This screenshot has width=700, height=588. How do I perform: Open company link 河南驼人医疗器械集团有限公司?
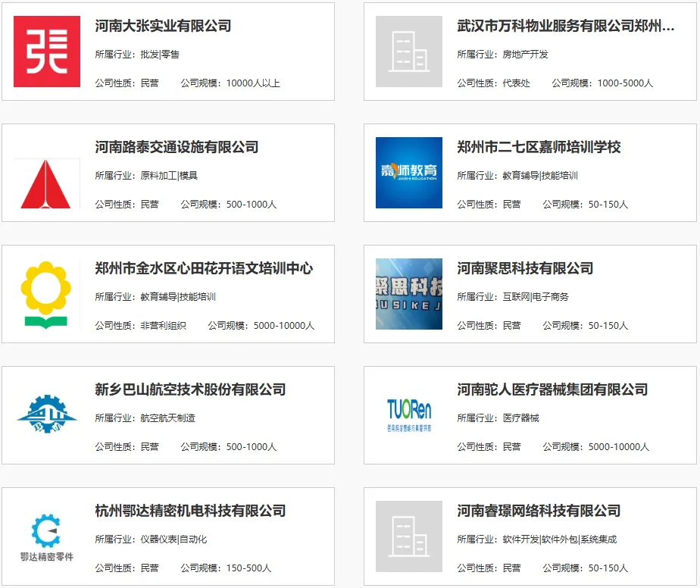tap(552, 389)
